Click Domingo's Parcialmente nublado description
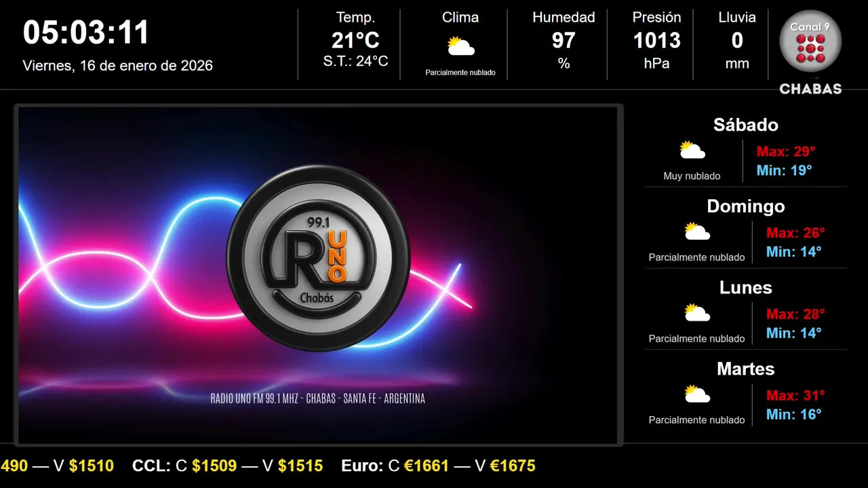This screenshot has height=488, width=868. coord(696,258)
